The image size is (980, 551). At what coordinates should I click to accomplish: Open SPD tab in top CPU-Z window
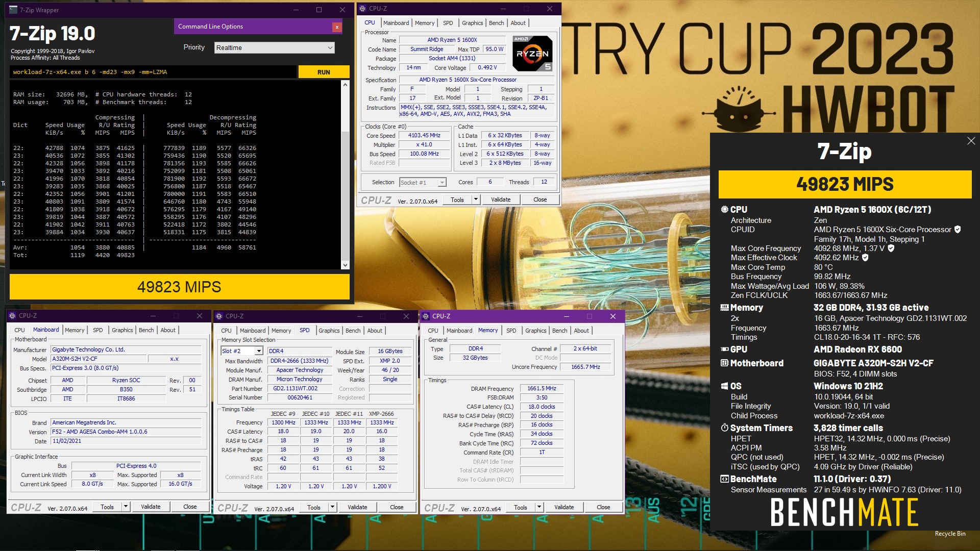448,23
